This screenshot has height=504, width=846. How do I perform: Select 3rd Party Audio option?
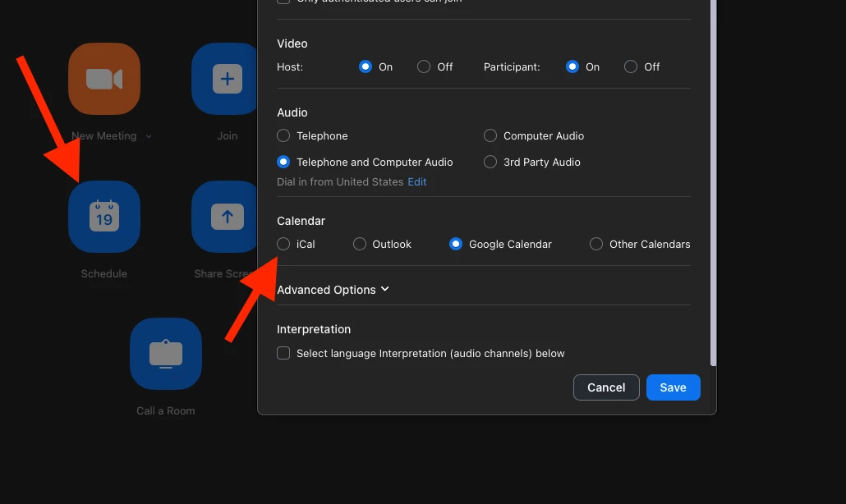coord(490,163)
